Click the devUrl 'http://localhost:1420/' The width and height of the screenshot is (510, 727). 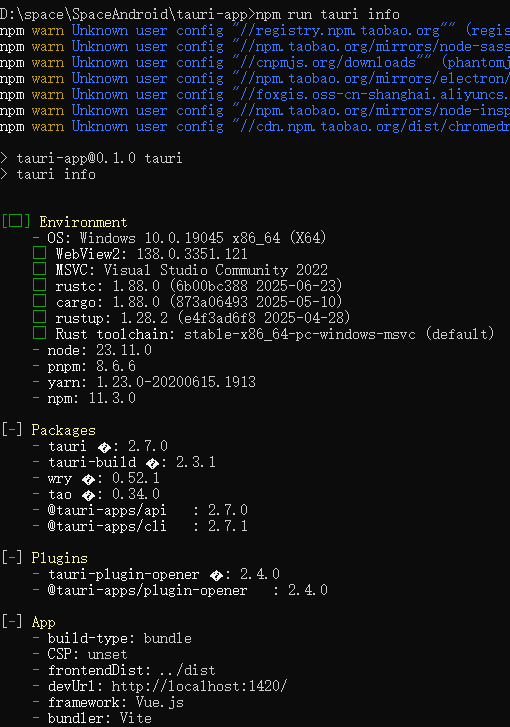199,686
